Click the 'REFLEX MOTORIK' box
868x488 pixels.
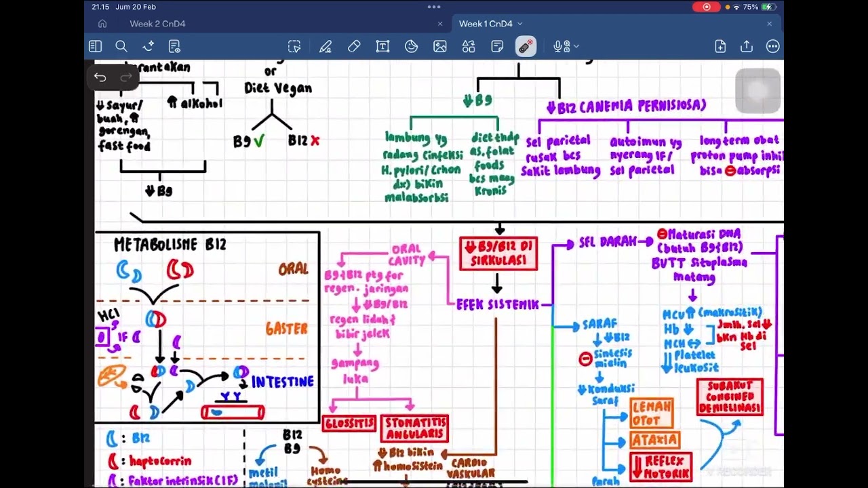click(660, 467)
